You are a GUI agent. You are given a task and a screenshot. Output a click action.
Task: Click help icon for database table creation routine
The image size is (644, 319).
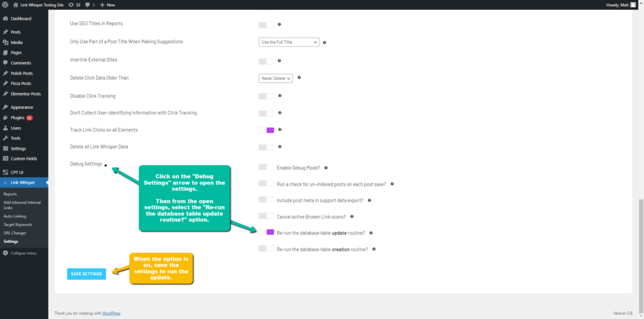tap(374, 249)
